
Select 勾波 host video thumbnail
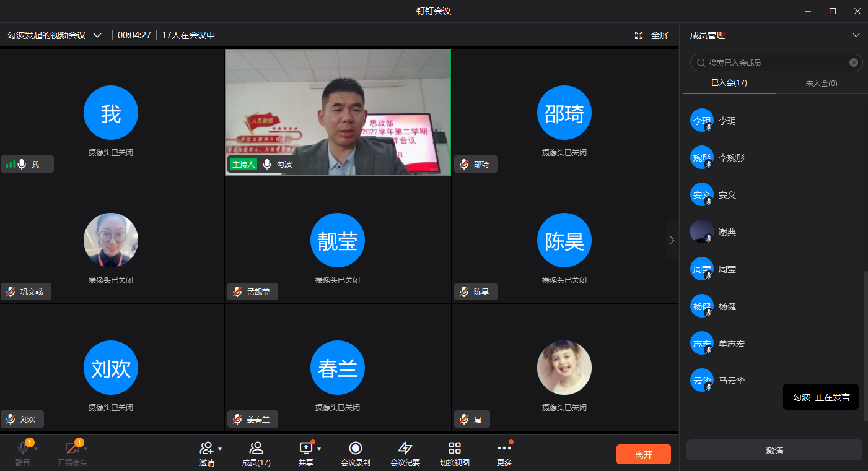click(x=338, y=111)
